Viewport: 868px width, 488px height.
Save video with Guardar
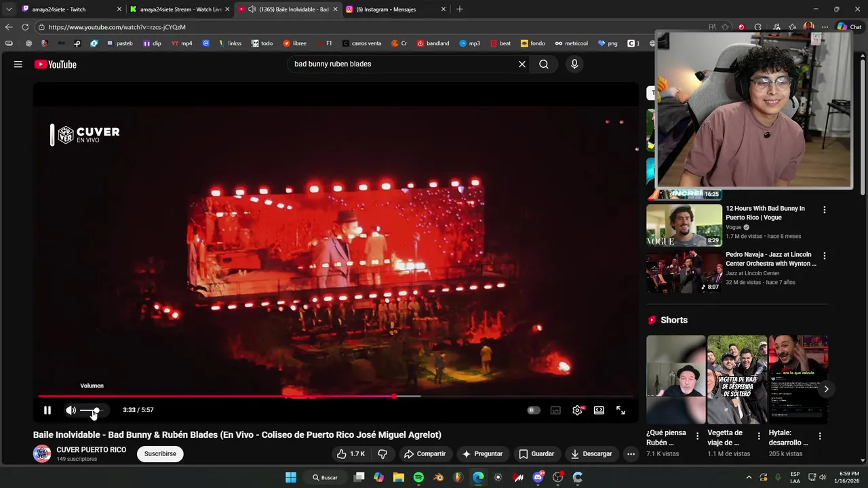(x=536, y=454)
